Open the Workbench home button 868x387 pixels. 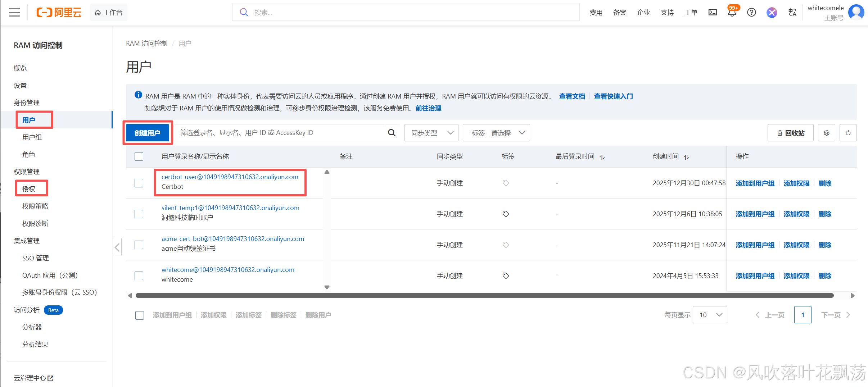click(x=108, y=12)
